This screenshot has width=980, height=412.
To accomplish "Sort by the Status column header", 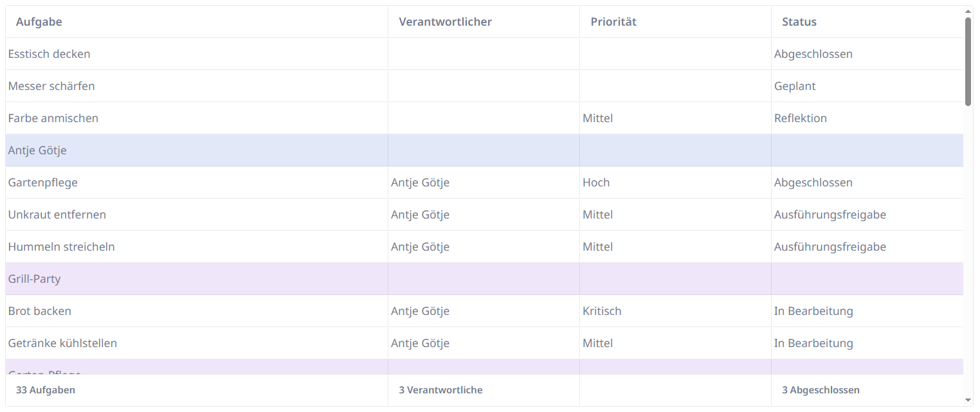I will [799, 21].
